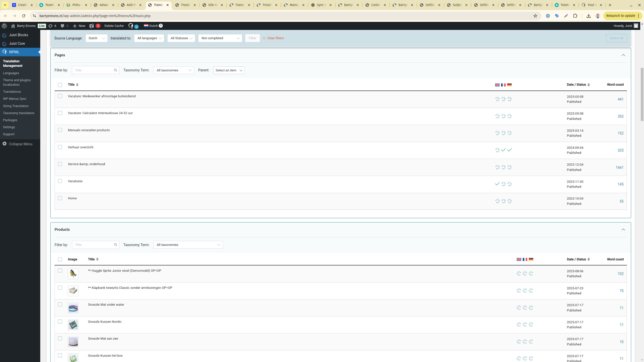Click French checkmark for Verhuur overzicht
644x362 pixels.
click(503, 150)
